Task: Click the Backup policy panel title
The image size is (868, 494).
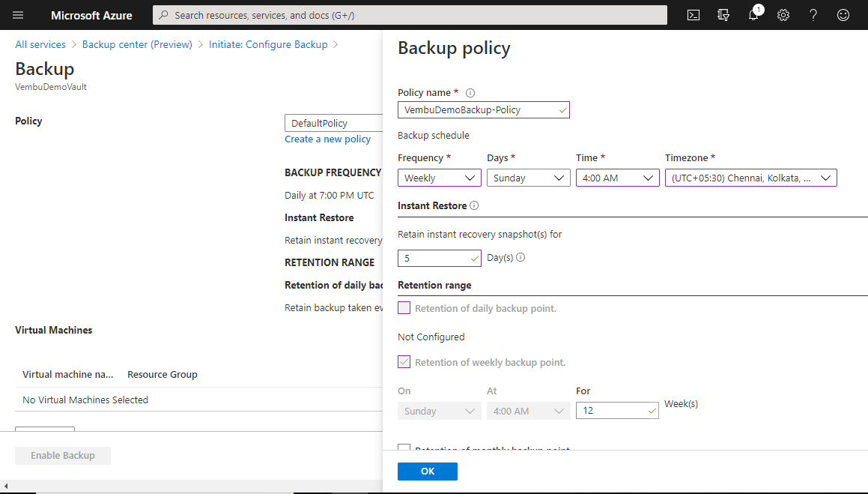Action: tap(454, 48)
